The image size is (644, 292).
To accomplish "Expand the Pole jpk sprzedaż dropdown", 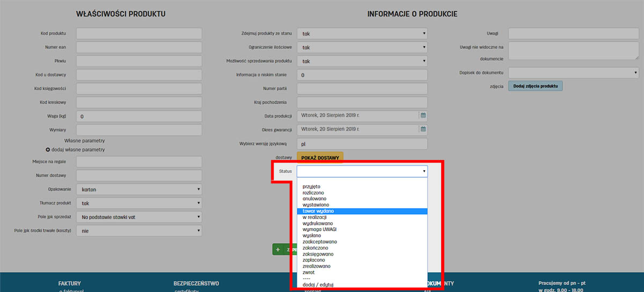I will [139, 217].
